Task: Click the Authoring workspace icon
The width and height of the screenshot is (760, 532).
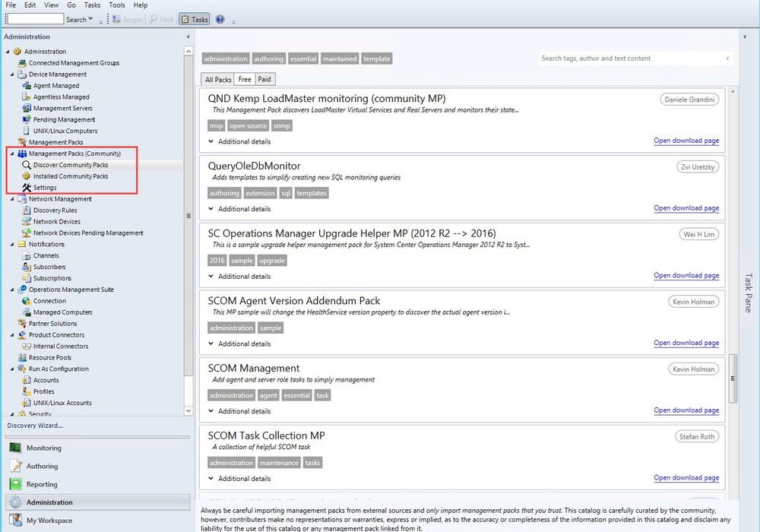Action: pyautogui.click(x=15, y=466)
